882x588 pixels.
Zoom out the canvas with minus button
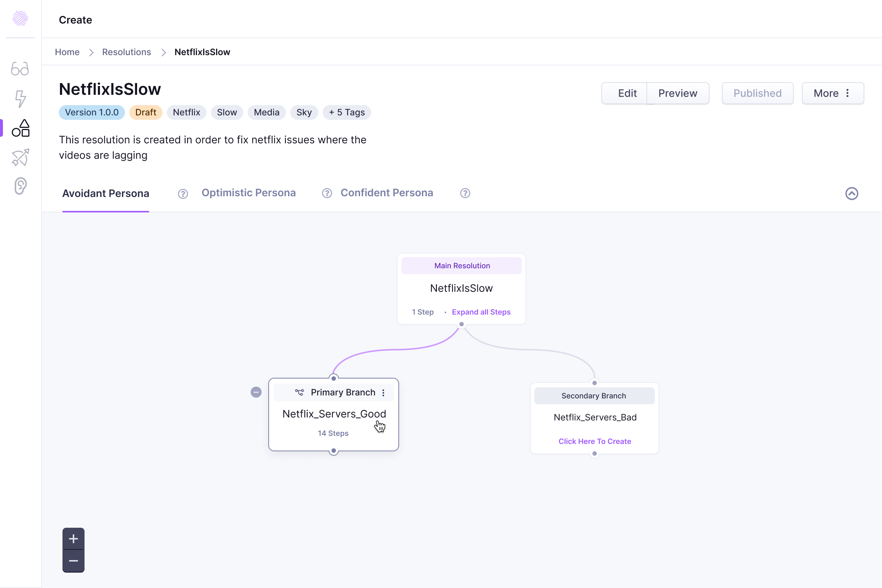73,561
